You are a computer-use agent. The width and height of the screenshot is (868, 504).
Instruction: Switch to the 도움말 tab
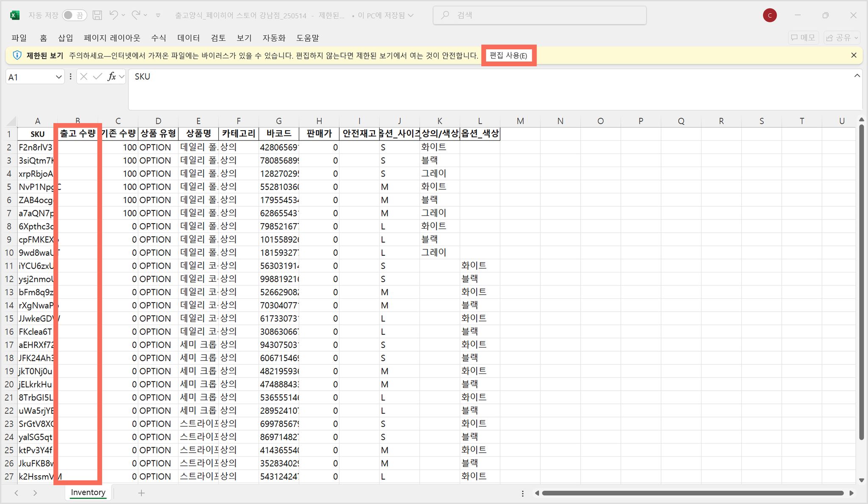308,38
